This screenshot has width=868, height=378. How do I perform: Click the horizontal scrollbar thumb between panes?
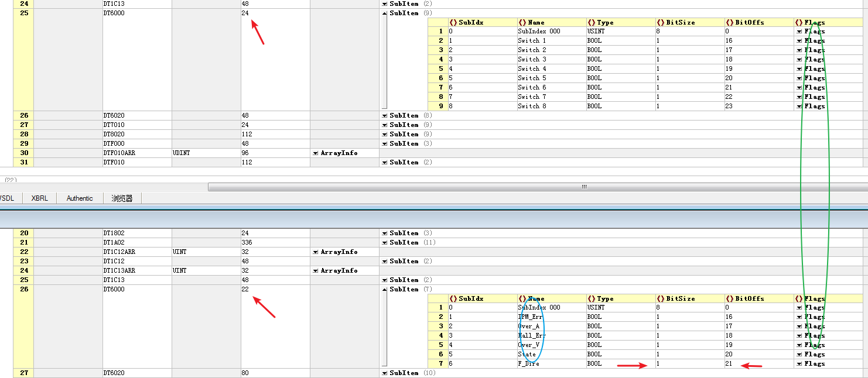tap(537, 187)
